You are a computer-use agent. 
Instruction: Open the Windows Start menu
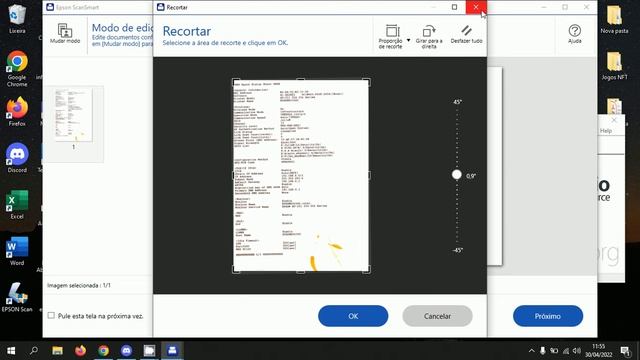[x=11, y=350]
